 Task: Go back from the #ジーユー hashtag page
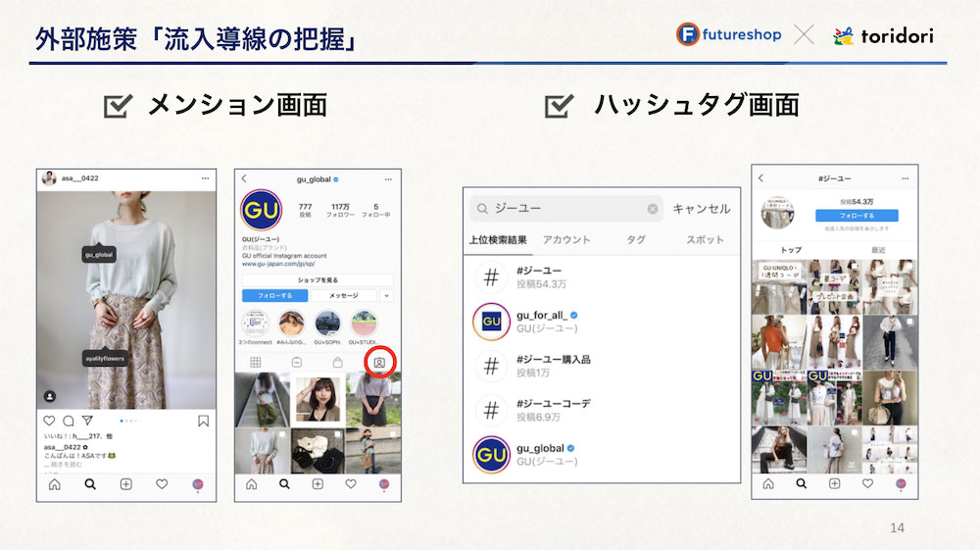click(x=761, y=178)
